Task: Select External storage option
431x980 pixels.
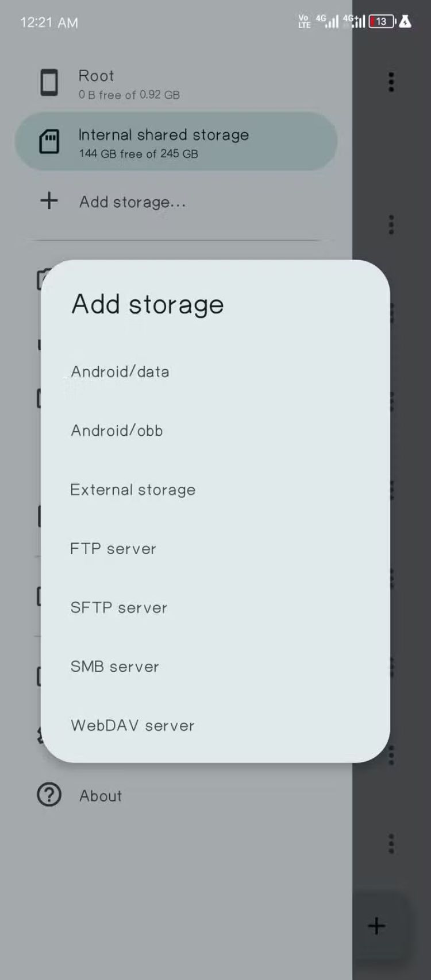Action: tap(133, 490)
